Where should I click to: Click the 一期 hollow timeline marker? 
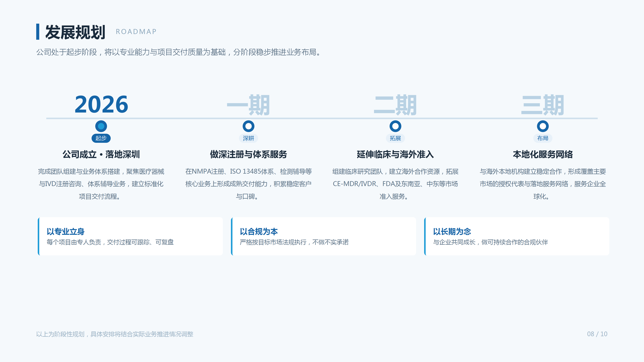point(248,126)
